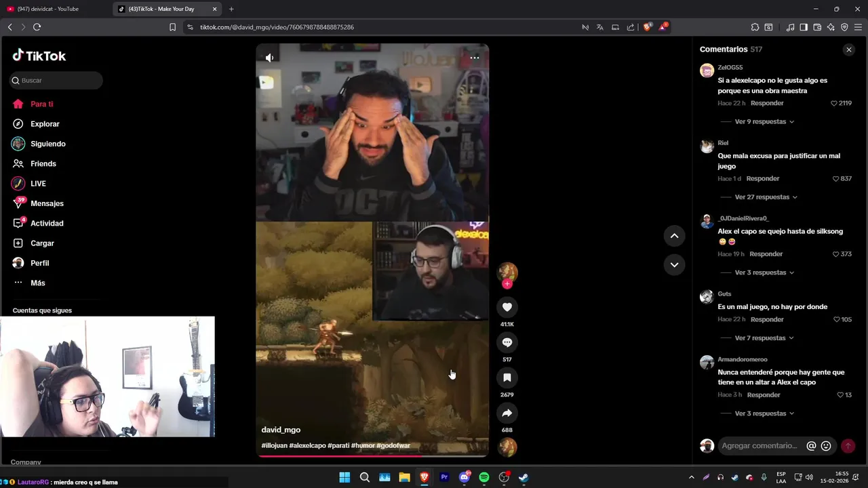Go to the previous video with up arrow
868x488 pixels.
674,236
